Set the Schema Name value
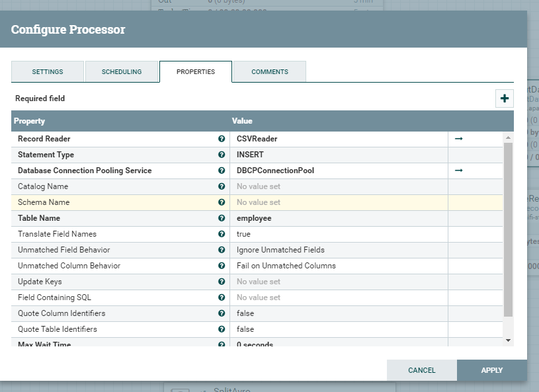Screen dimensions: 539x392 339,202
